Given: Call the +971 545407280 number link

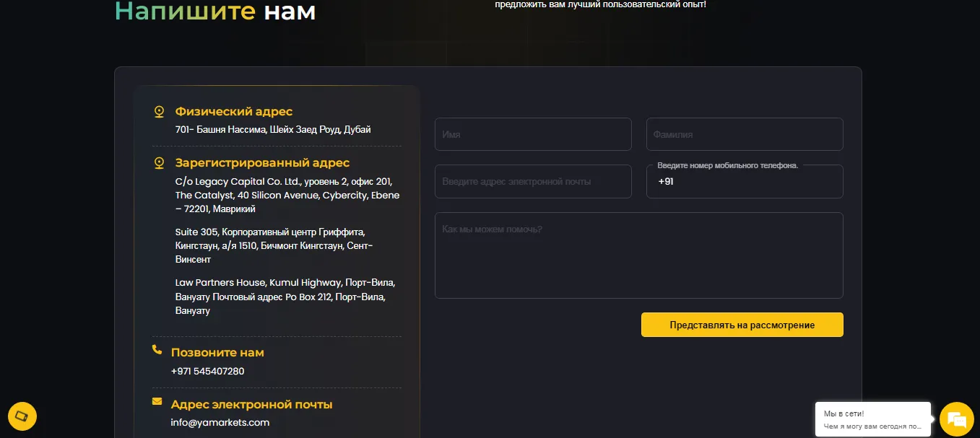Looking at the screenshot, I should (208, 371).
